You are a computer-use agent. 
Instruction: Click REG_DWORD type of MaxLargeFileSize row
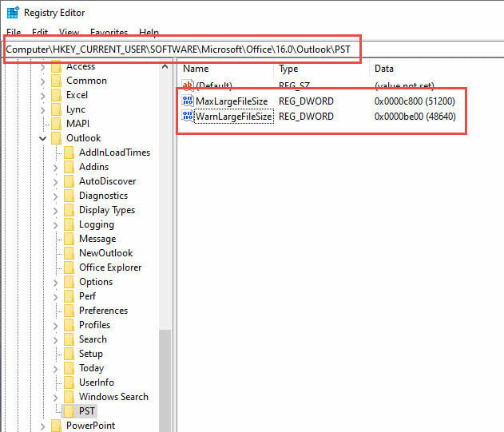pos(306,101)
